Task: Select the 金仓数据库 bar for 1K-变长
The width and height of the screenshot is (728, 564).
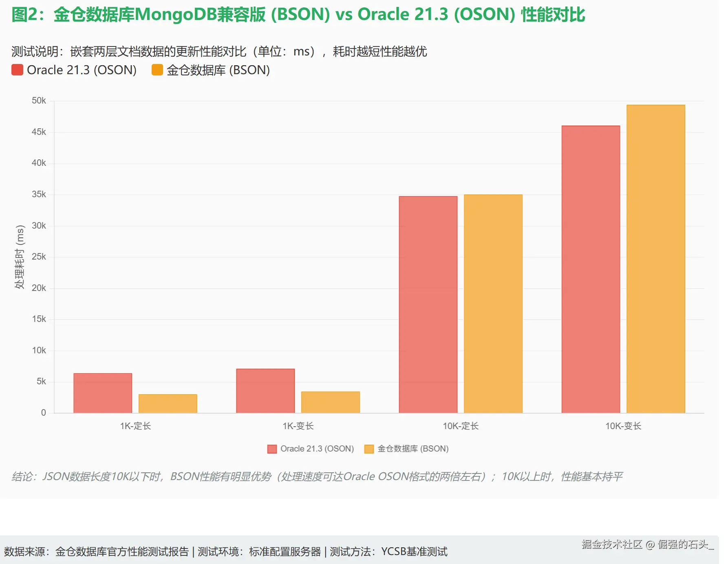Action: [x=331, y=402]
